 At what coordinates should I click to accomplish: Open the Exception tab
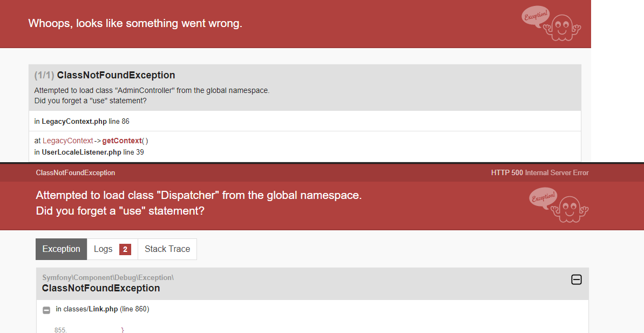[x=61, y=249]
